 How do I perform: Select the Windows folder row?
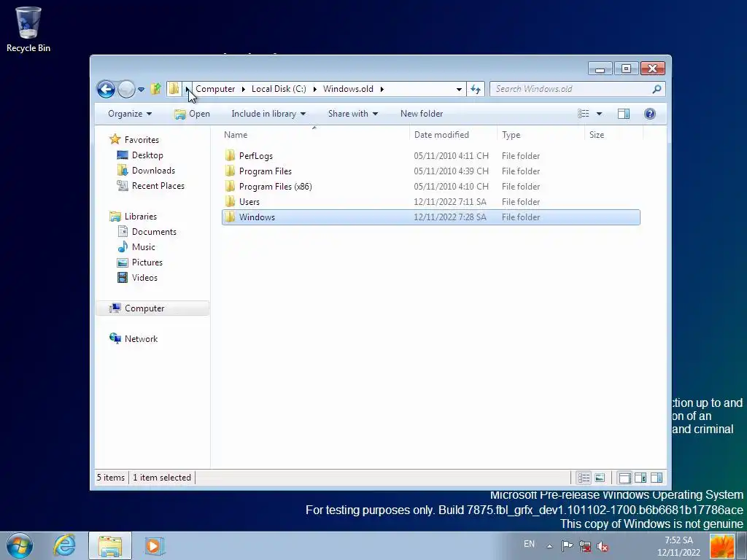430,217
